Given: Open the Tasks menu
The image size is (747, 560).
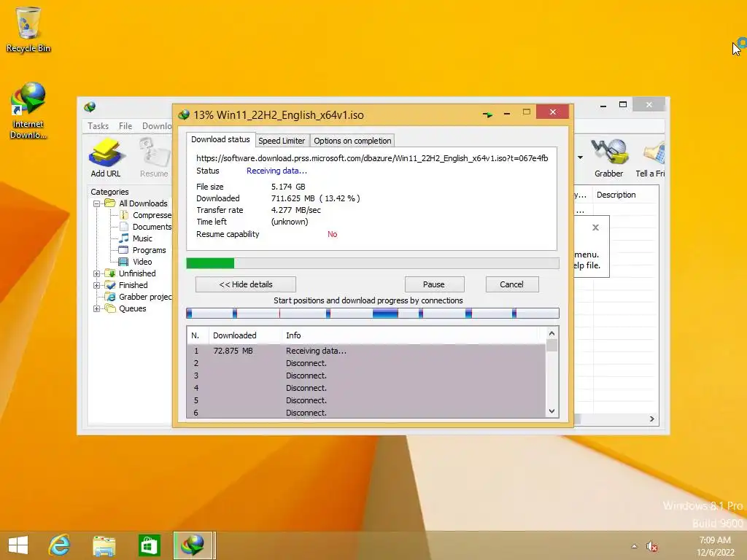Looking at the screenshot, I should pyautogui.click(x=98, y=125).
